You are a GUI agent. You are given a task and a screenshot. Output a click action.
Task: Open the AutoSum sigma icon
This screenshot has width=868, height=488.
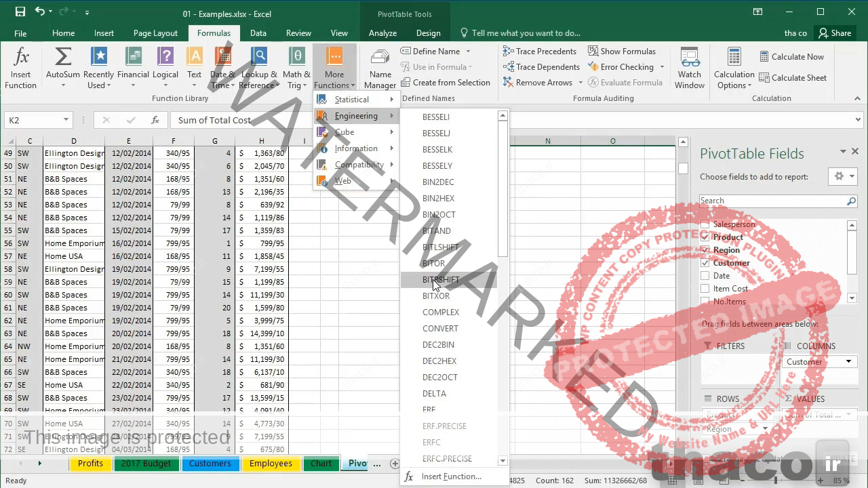pos(63,68)
